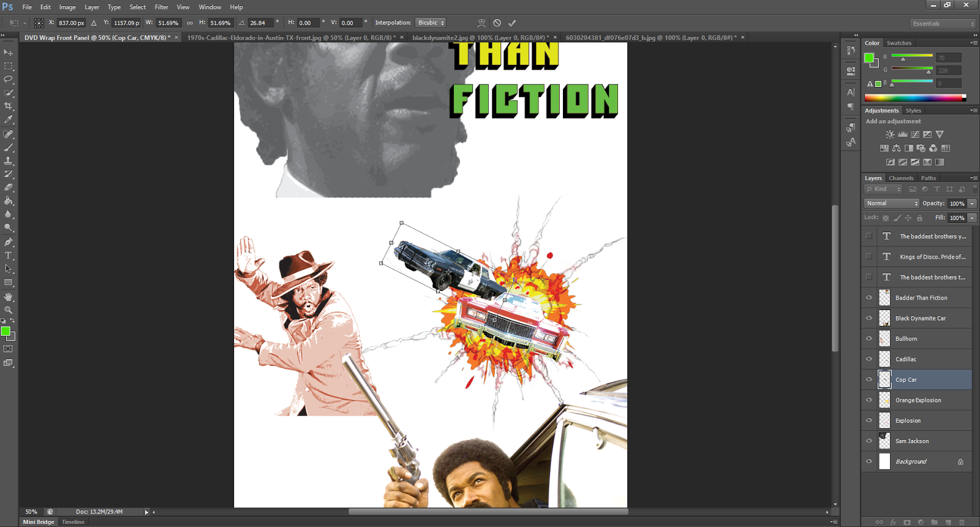Hide the Orange Explosion layer
The width and height of the screenshot is (980, 527).
pos(869,400)
